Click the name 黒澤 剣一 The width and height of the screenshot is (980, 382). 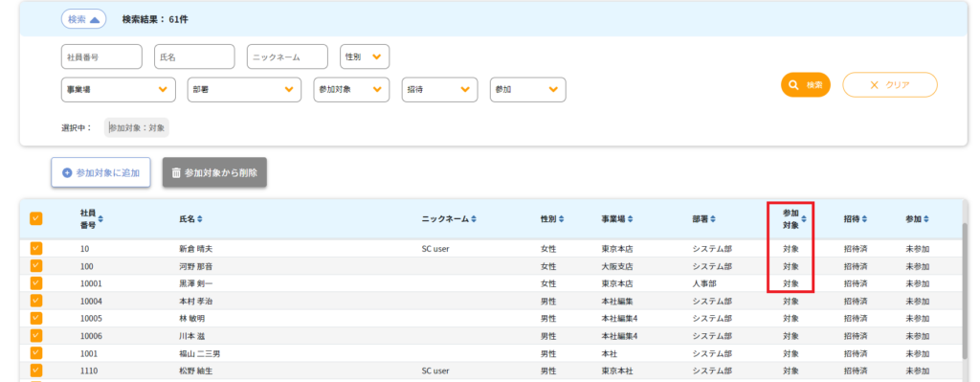click(x=196, y=283)
